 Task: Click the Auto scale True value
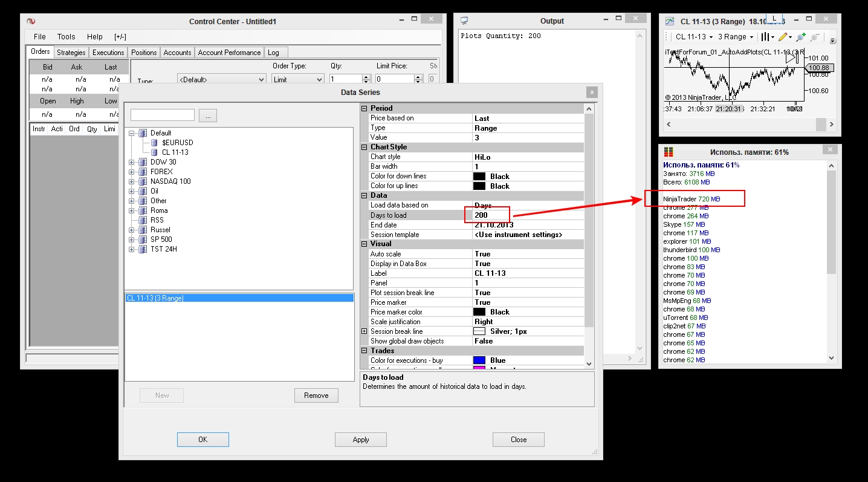[x=528, y=254]
